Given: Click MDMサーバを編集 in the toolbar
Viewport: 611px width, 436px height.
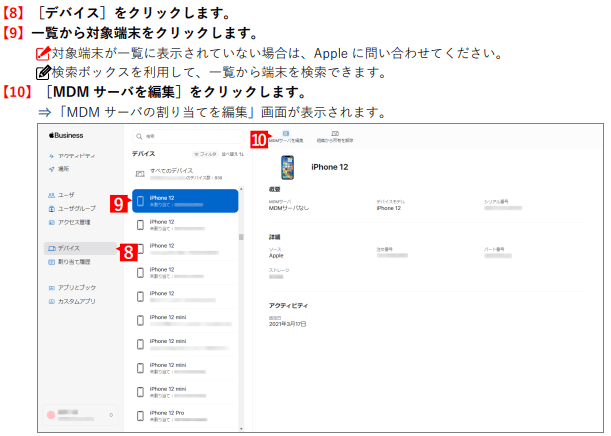Looking at the screenshot, I should (x=286, y=137).
